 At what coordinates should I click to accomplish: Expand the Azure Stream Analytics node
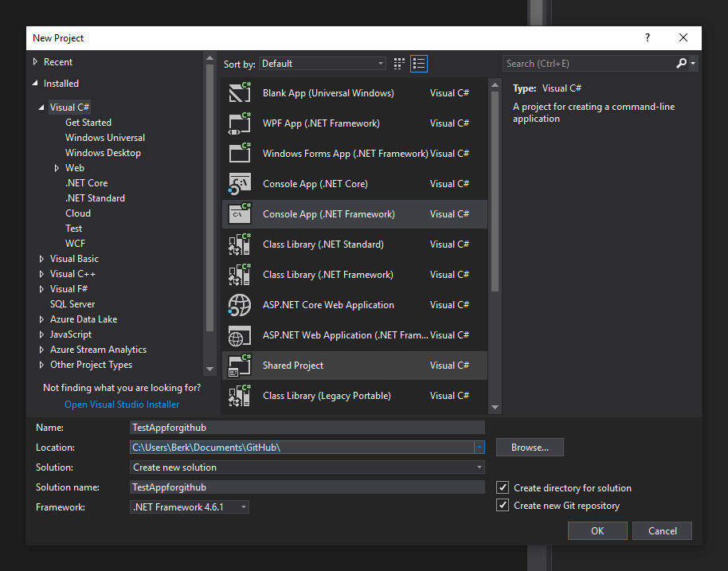[x=41, y=350]
